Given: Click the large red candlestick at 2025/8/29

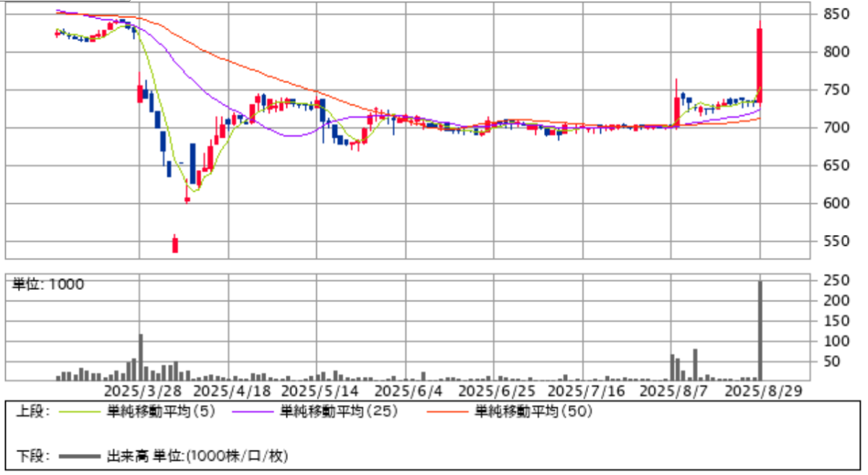Looking at the screenshot, I should (759, 65).
